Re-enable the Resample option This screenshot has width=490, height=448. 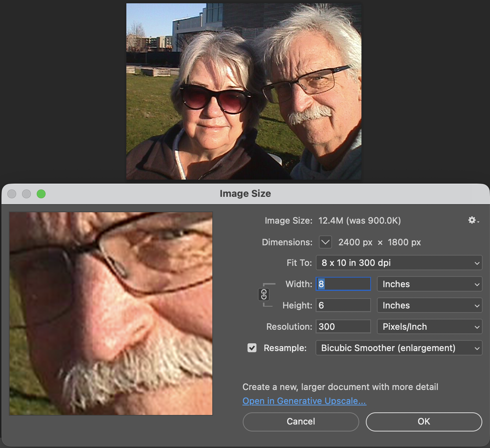[x=252, y=348]
